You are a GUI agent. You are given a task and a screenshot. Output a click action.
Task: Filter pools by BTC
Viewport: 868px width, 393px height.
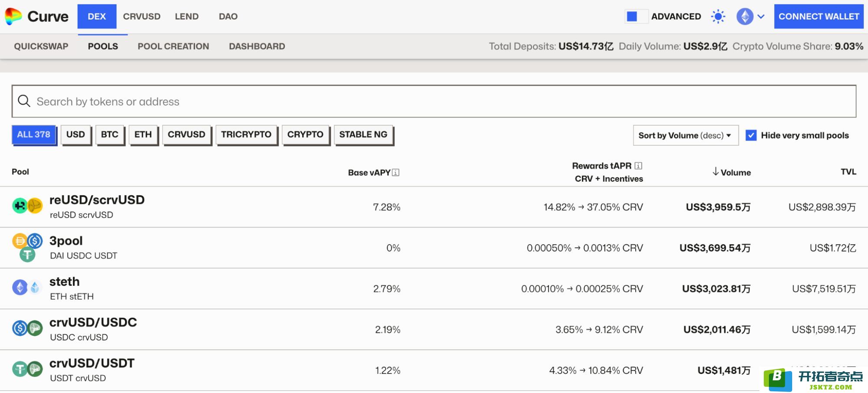(x=109, y=134)
